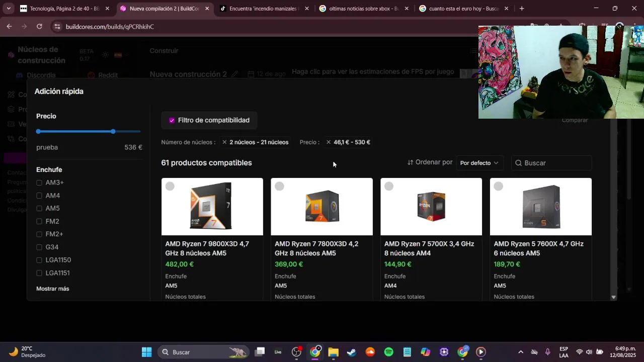Switch to 'Encuentra incendio manizales' tab
The width and height of the screenshot is (644, 362).
tap(264, 9)
